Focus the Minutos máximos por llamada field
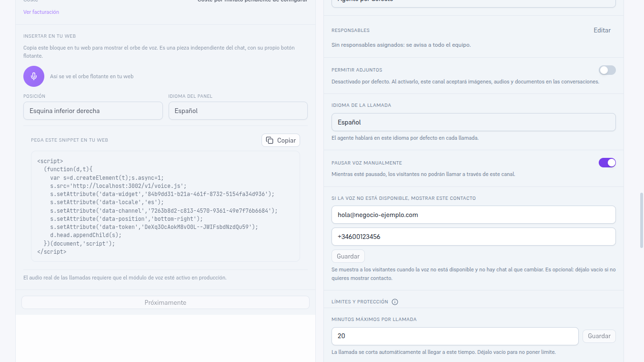644x362 pixels. coord(455,336)
